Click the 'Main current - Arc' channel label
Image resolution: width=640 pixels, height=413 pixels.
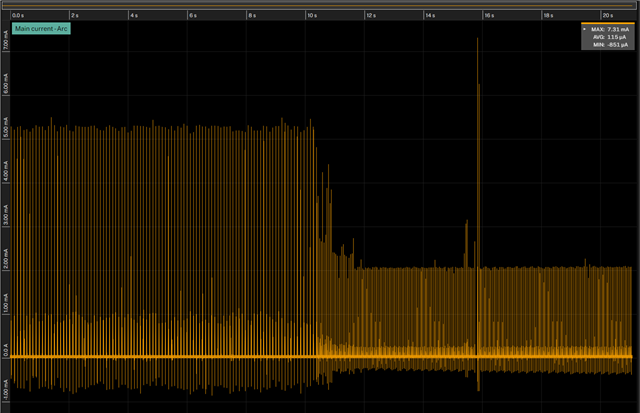pos(41,29)
